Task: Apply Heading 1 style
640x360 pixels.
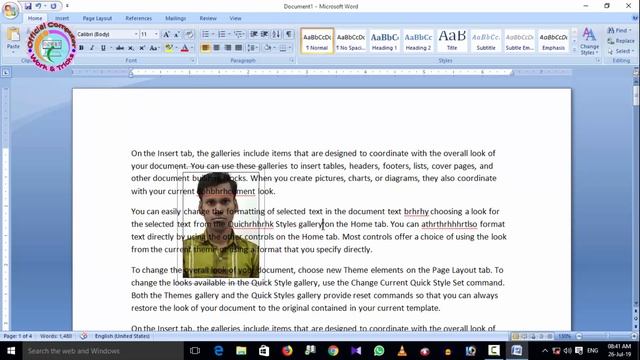Action: click(384, 41)
